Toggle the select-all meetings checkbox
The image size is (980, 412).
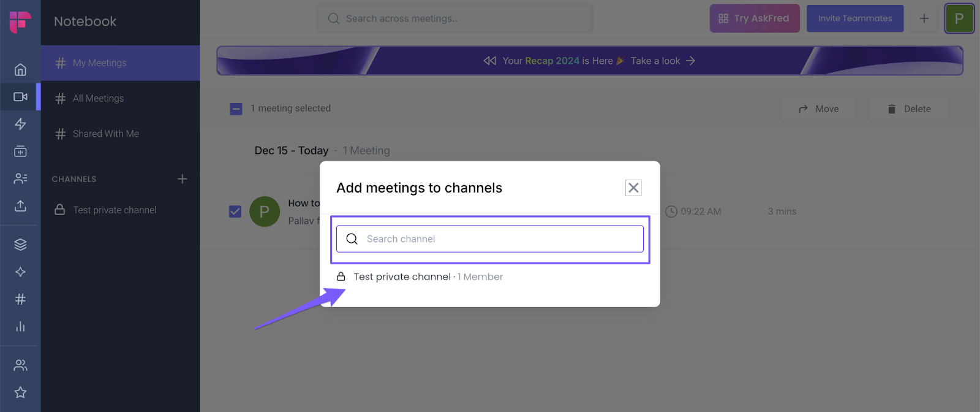pyautogui.click(x=236, y=109)
